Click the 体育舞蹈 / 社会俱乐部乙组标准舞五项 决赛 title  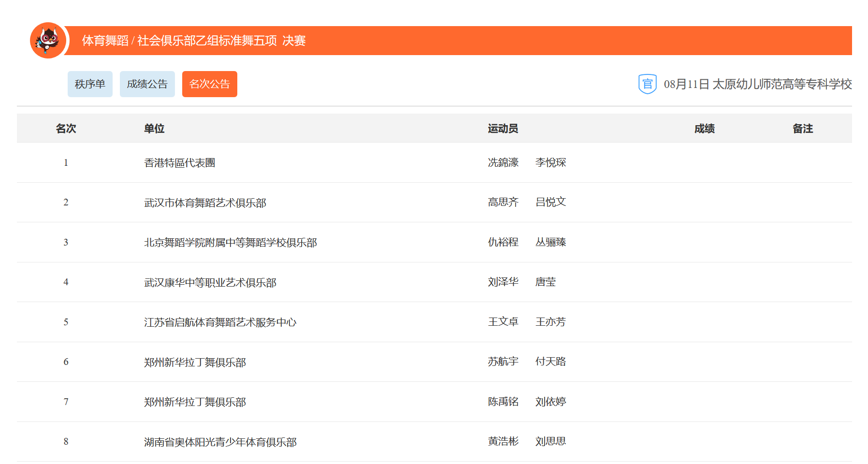point(194,41)
